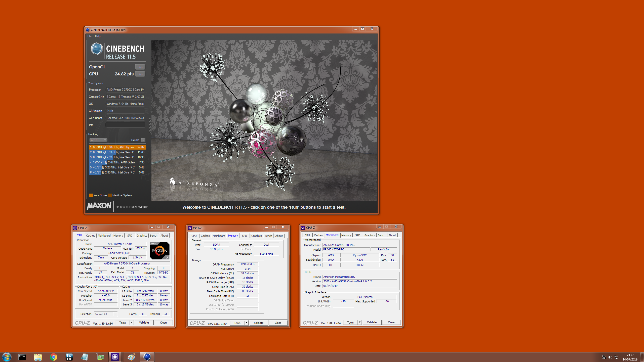Select ranking row 6 Intel Core i7 5.06
The width and height of the screenshot is (644, 362).
tap(117, 172)
